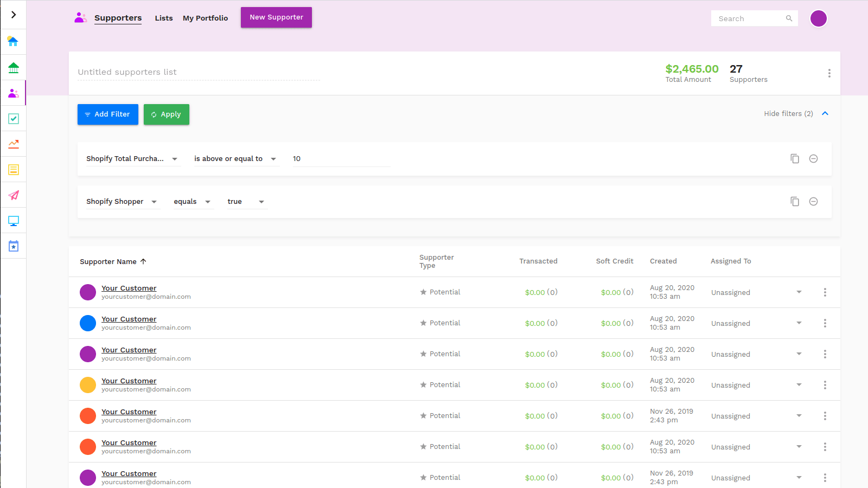Go to My Portfolio
Image resolution: width=868 pixels, height=488 pixels.
click(x=205, y=18)
